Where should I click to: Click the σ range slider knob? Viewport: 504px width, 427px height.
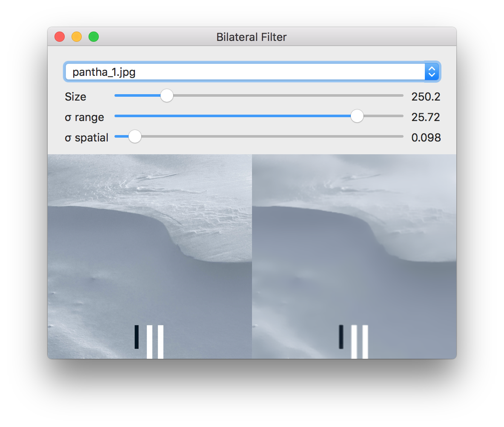coord(357,116)
